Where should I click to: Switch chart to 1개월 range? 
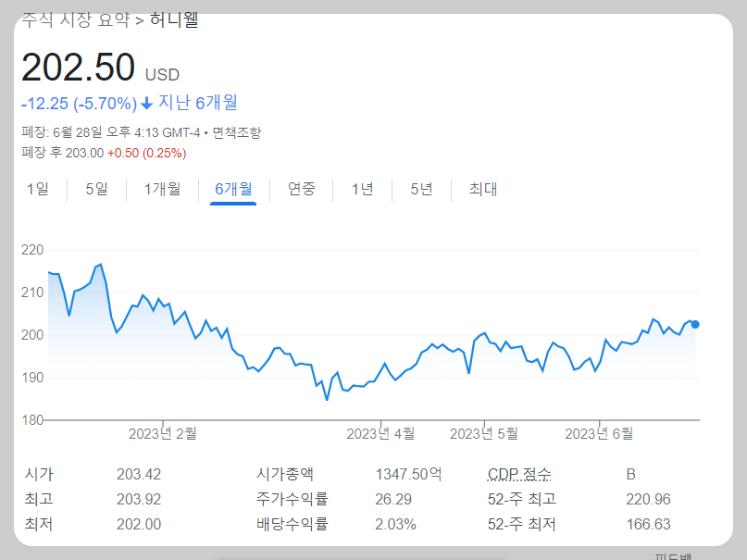tap(163, 189)
